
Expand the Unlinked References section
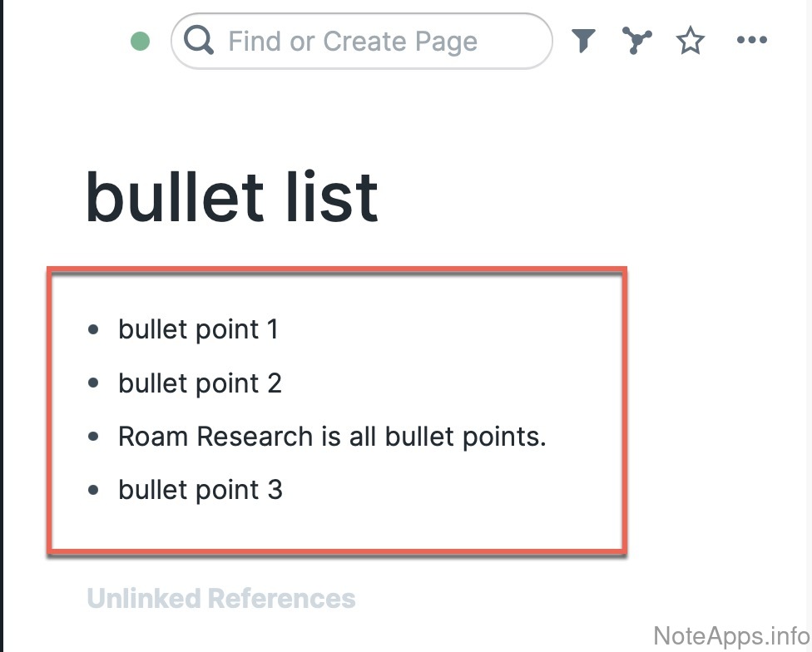tap(221, 598)
